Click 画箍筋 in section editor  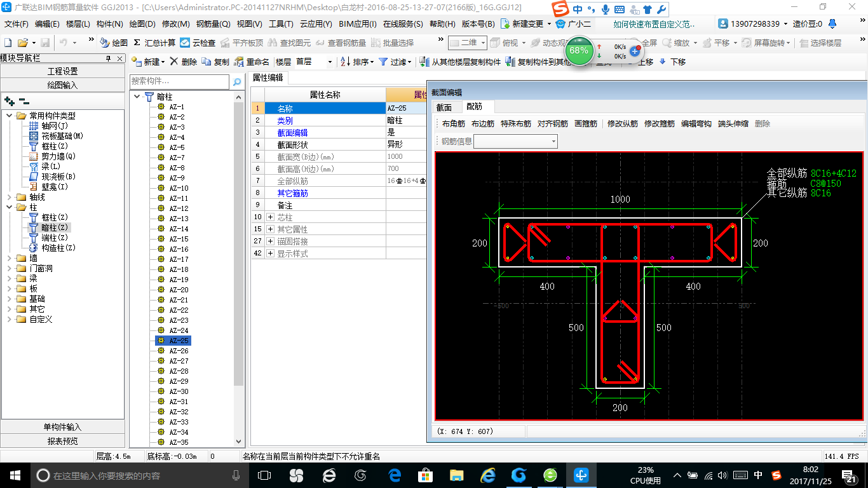[x=586, y=124]
